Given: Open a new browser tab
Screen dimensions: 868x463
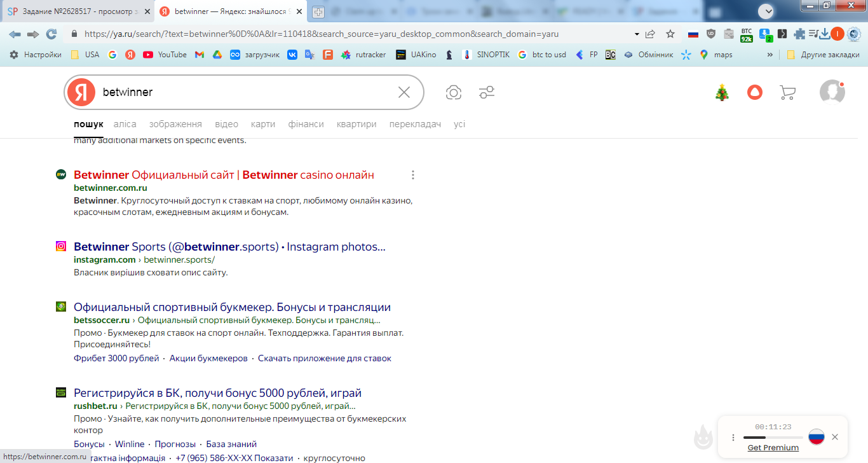Looking at the screenshot, I should [x=318, y=12].
